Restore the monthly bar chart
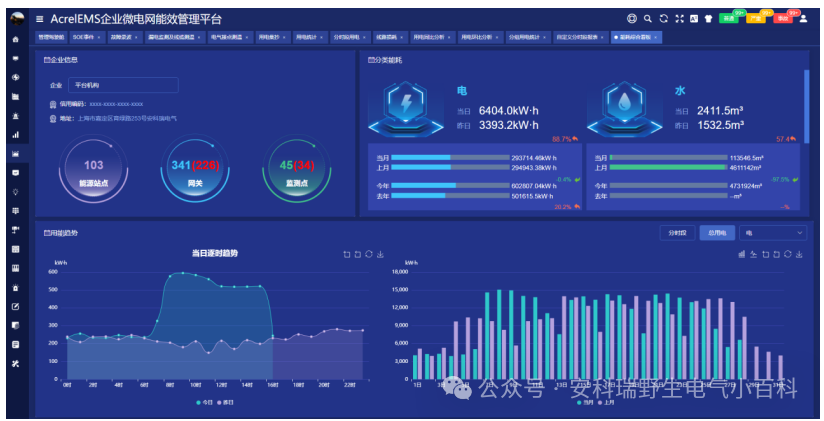Image resolution: width=824 pixels, height=421 pixels. (x=787, y=254)
